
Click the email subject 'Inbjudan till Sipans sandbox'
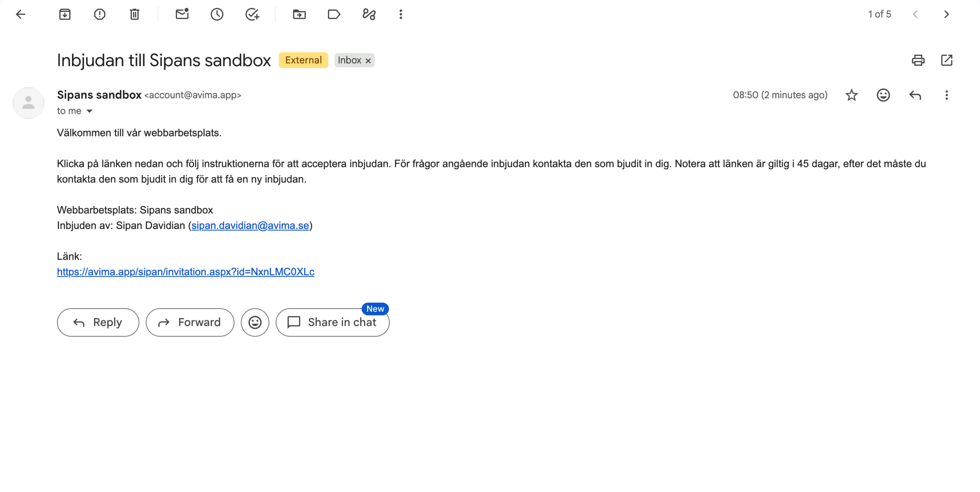(164, 60)
